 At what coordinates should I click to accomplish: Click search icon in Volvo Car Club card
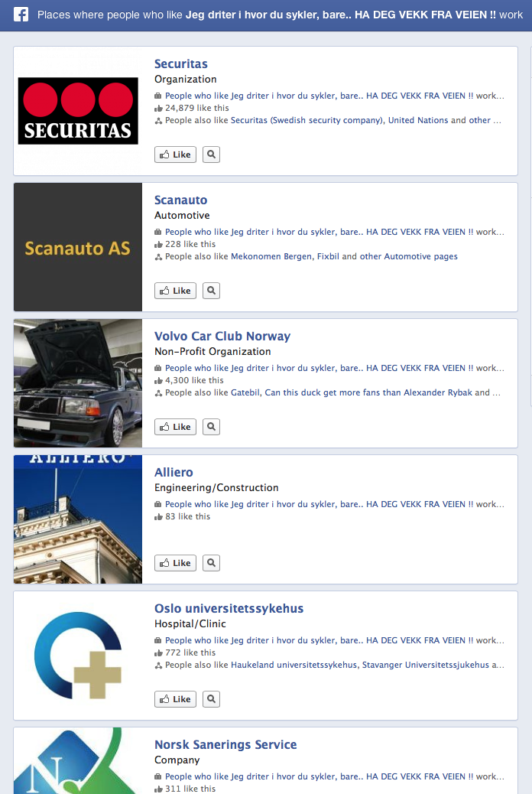point(211,427)
